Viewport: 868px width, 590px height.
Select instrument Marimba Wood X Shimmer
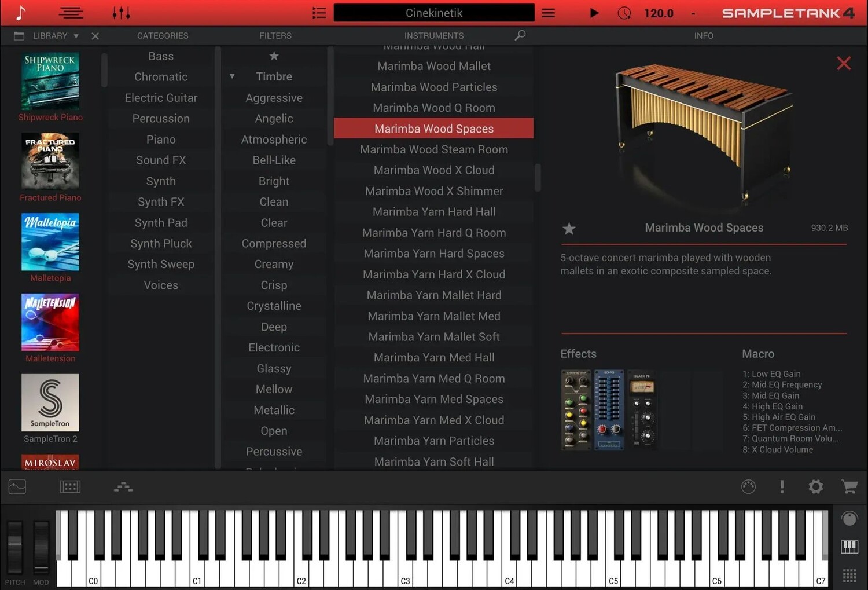434,191
